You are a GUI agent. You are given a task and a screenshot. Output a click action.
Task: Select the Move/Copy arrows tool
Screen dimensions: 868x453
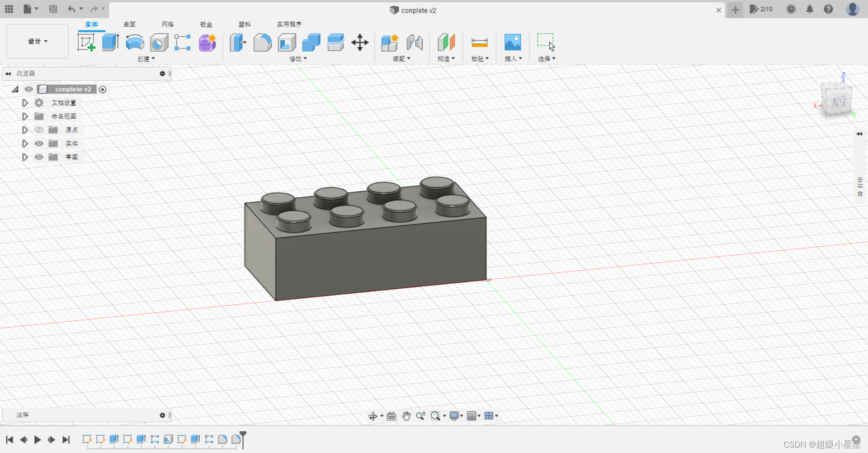(x=360, y=43)
